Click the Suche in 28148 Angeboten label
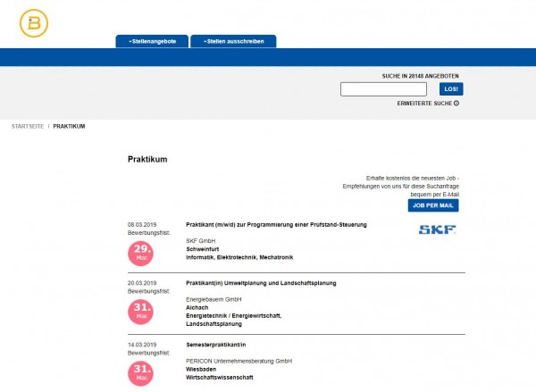536x392 pixels. coord(421,76)
